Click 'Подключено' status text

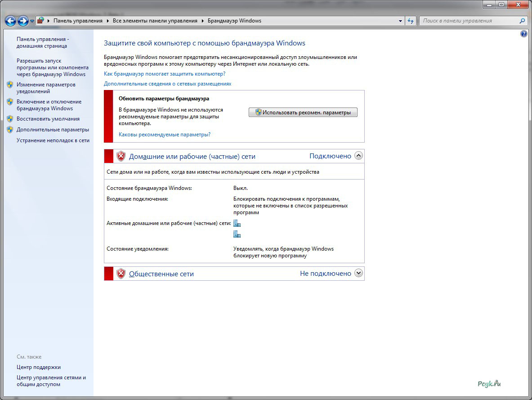point(330,156)
